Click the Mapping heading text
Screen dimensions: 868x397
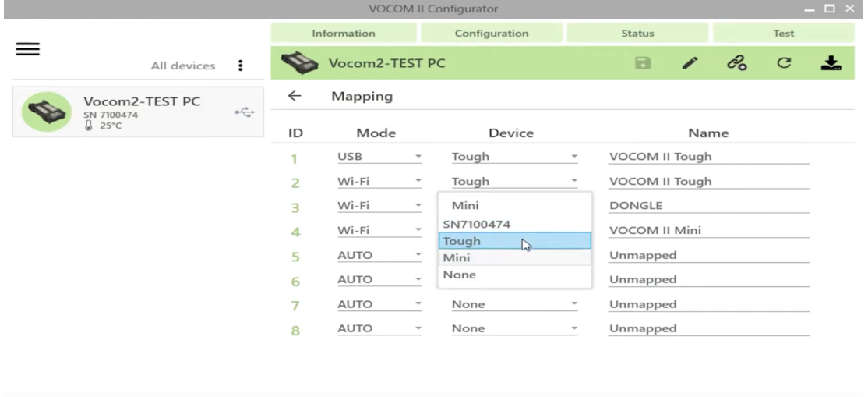[x=362, y=96]
